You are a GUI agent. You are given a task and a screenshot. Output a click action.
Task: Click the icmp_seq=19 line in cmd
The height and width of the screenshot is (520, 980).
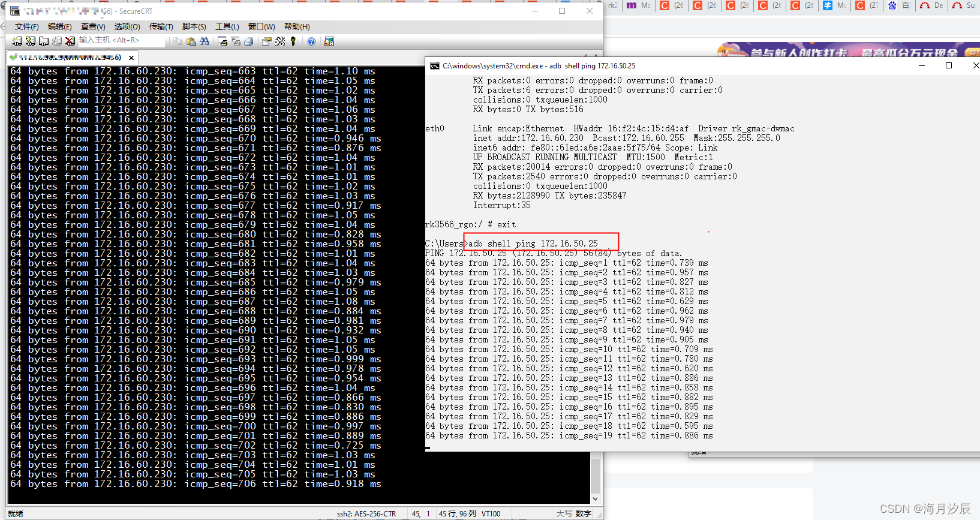tap(569, 435)
